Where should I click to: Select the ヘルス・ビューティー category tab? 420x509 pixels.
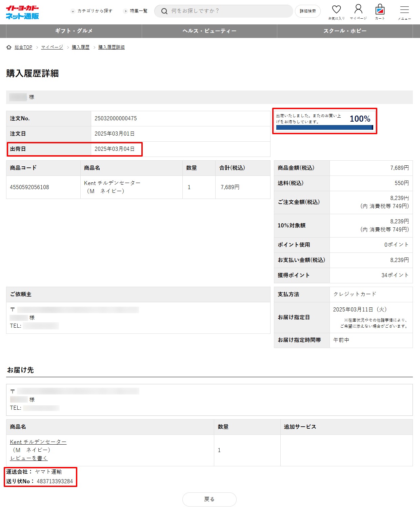(x=209, y=31)
